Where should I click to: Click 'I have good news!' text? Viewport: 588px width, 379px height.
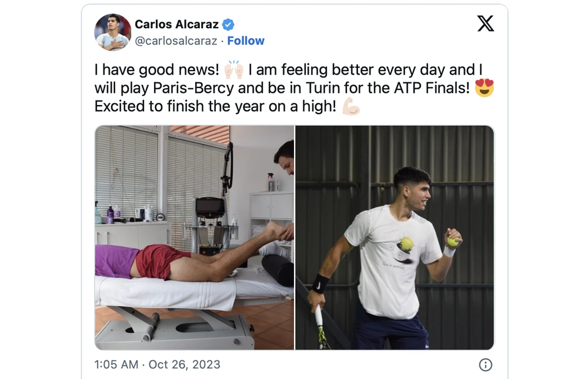pyautogui.click(x=157, y=70)
